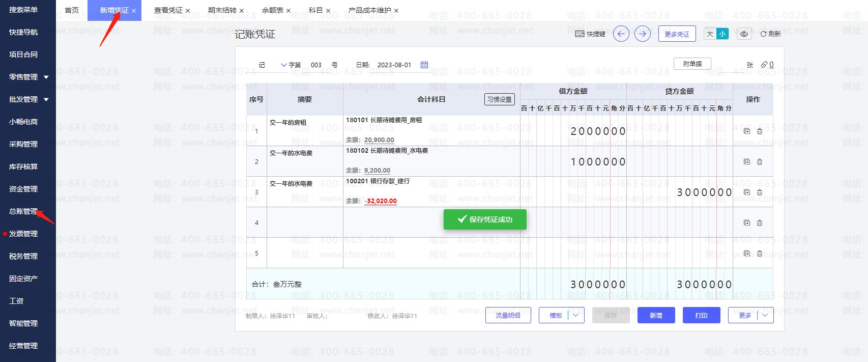Open the date picker calendar icon
This screenshot has height=362, width=868.
coord(424,65)
